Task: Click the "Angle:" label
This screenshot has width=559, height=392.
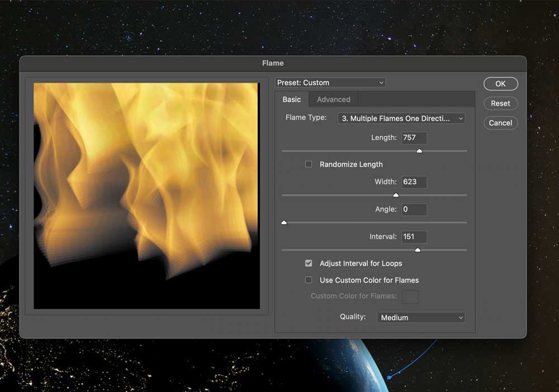Action: click(x=386, y=209)
